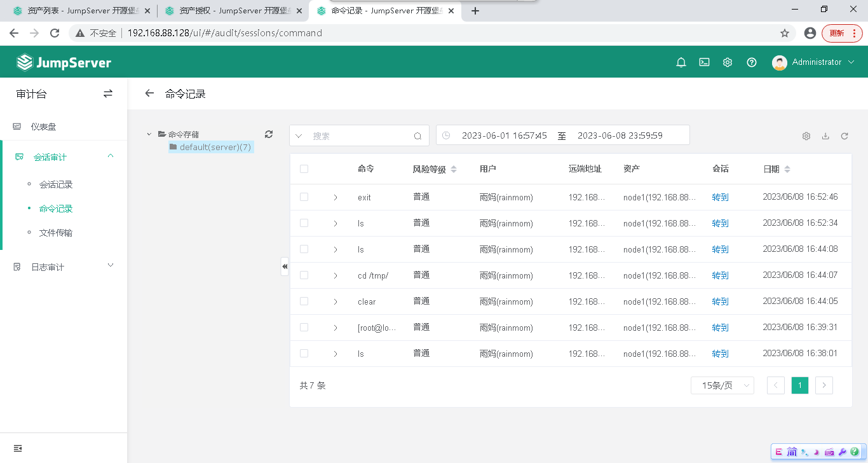Viewport: 868px width, 463px height.
Task: Expand the [root@lo... row details
Action: [x=336, y=328]
